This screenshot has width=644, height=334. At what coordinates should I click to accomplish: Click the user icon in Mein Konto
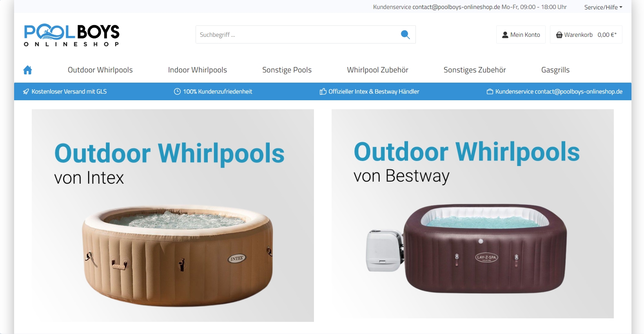[505, 35]
